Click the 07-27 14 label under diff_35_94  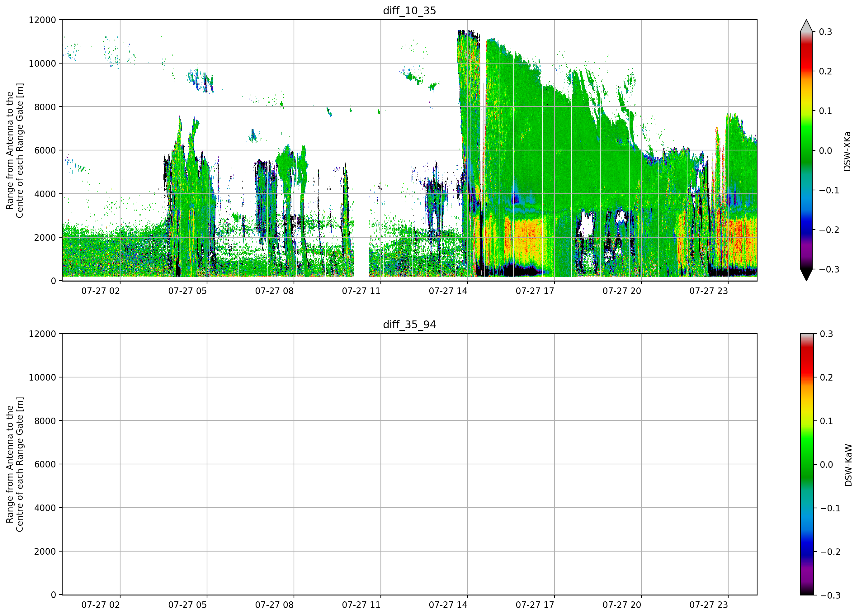click(x=448, y=605)
